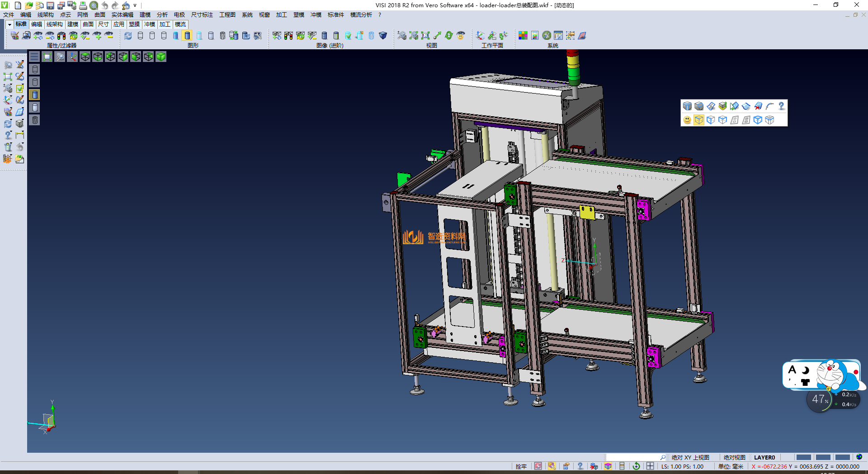Click the LAYER0 label in status bar
This screenshot has height=474, width=868.
764,457
